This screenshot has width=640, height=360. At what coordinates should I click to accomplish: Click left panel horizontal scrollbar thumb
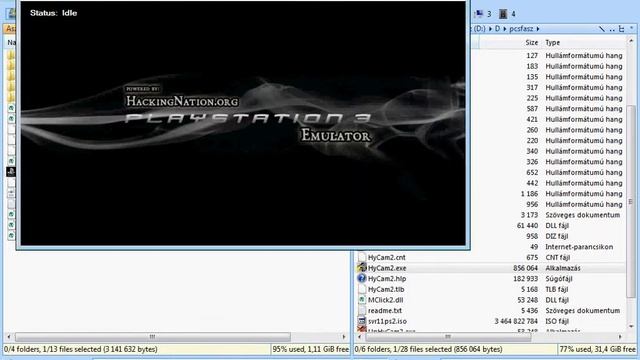[153, 337]
